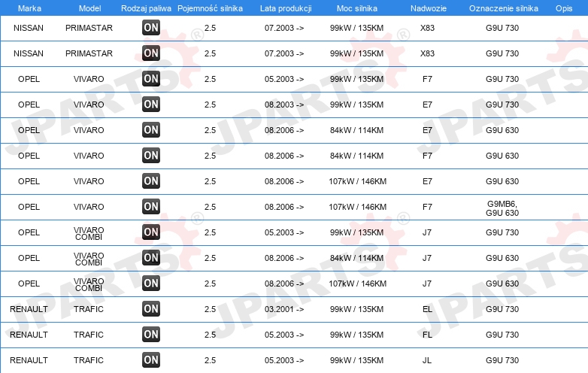Screen dimensions: 588x373
Task: Click capacity '2.5' in Trafic EL row
Action: (x=210, y=309)
